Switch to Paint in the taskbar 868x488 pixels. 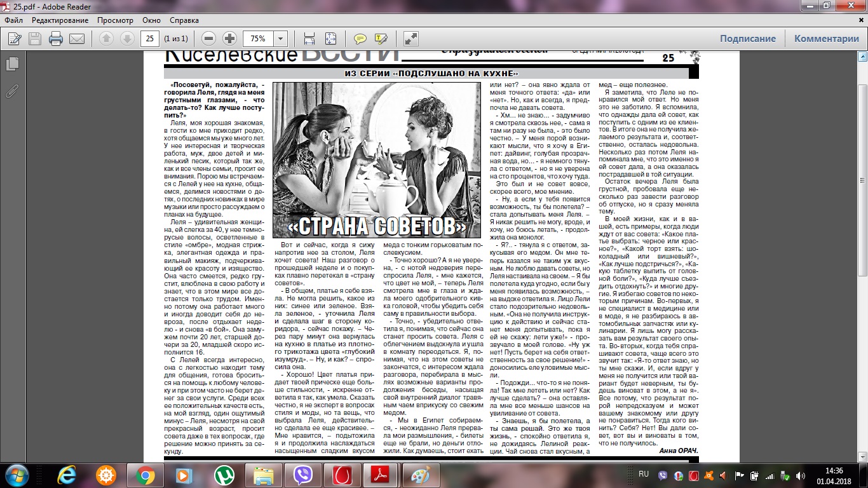tap(421, 475)
